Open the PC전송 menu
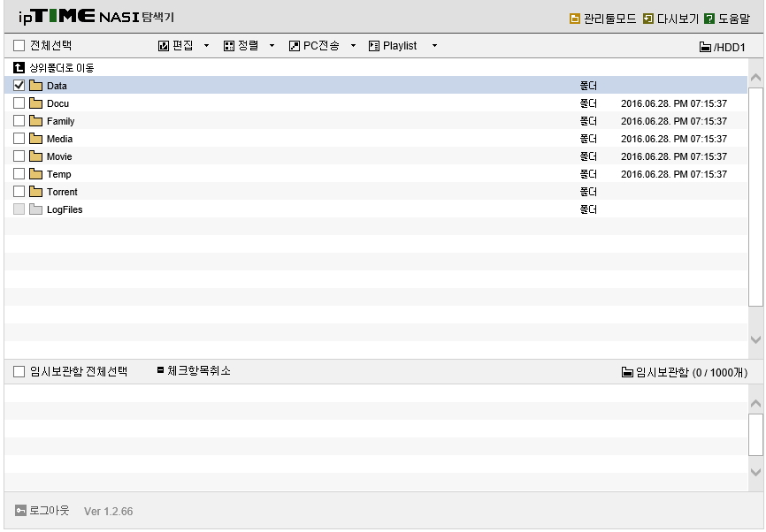The image size is (766, 532). coord(314,46)
